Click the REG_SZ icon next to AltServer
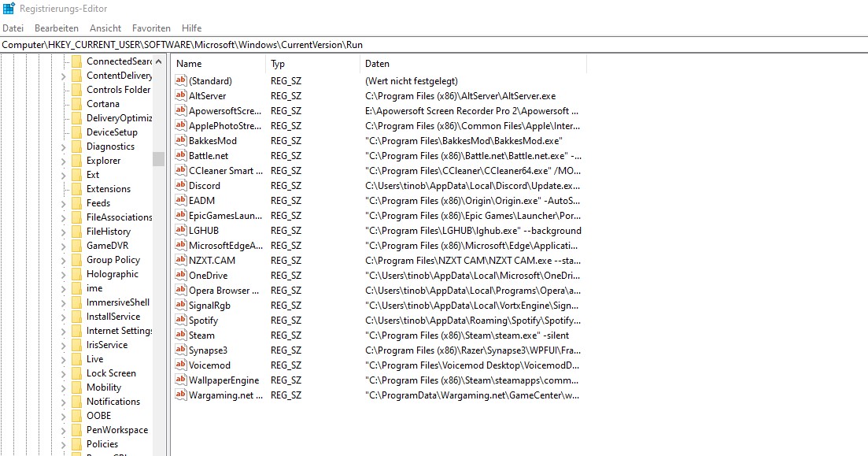Viewport: 868px width, 456px height. 180,96
